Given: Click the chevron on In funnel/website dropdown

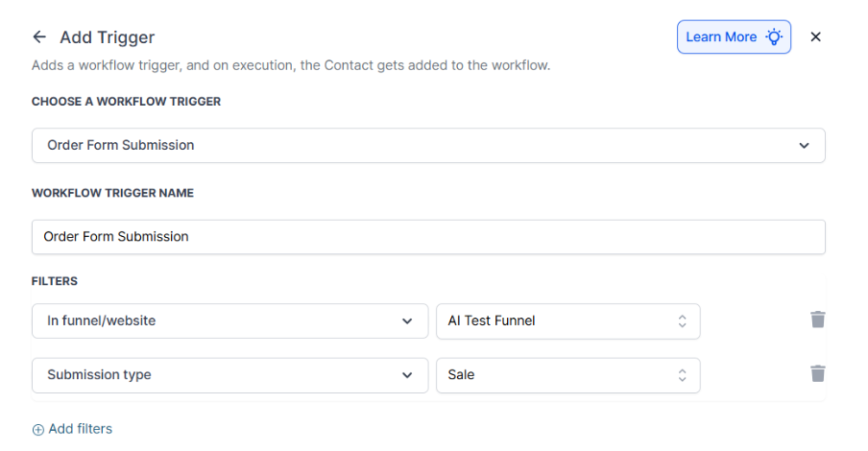Looking at the screenshot, I should pos(407,321).
